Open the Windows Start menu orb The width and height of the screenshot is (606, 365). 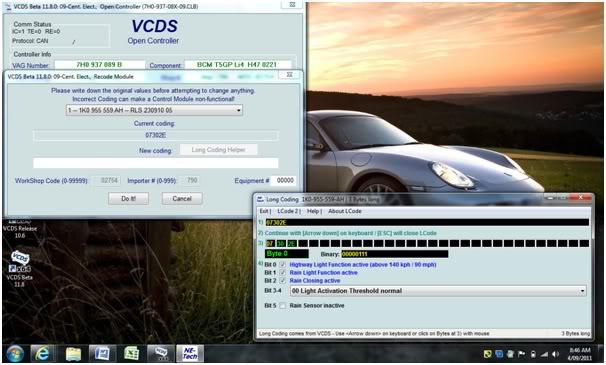tap(15, 353)
